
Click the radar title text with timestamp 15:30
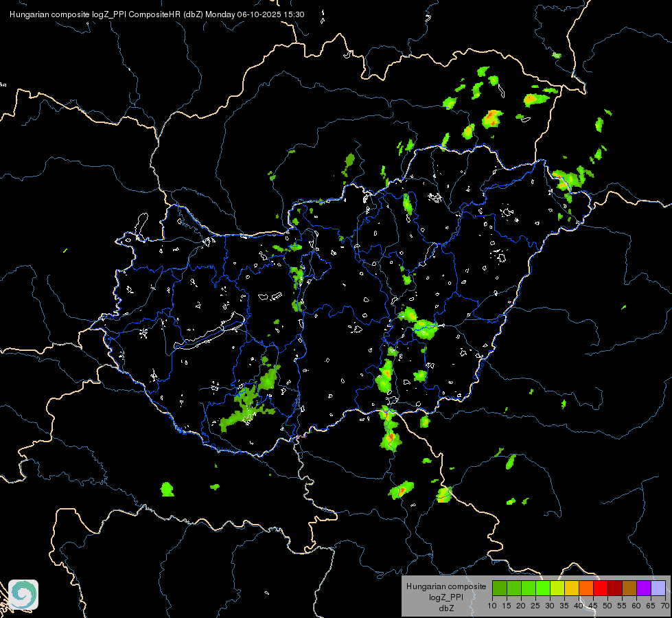tap(157, 14)
